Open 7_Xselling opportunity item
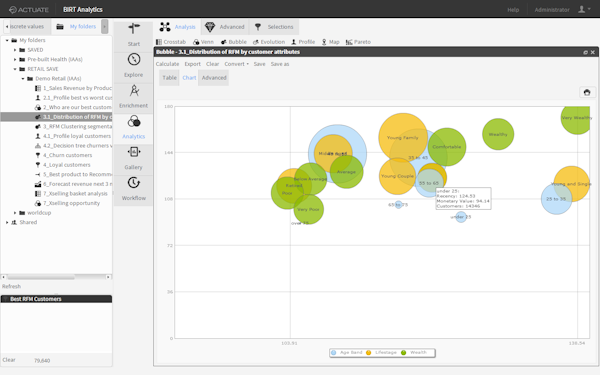Screen dimensions: 600x375 [x=67, y=203]
